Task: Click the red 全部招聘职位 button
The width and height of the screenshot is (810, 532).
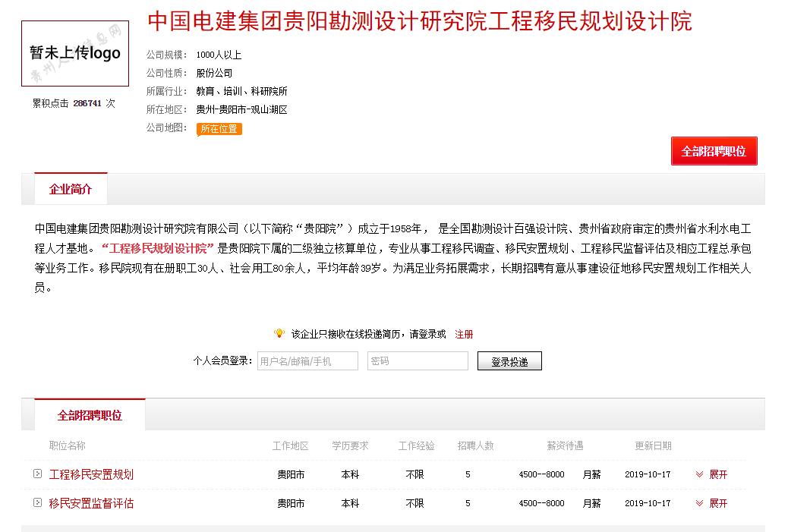Action: (x=714, y=150)
